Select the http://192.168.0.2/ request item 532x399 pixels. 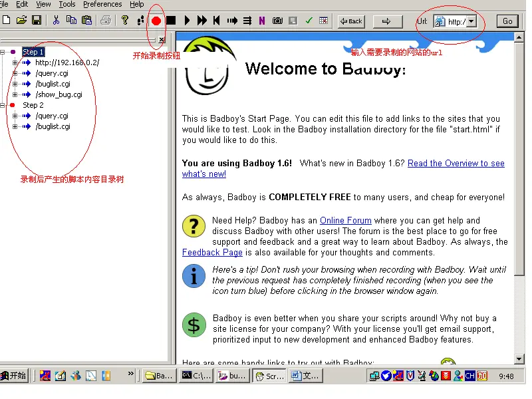click(x=67, y=63)
